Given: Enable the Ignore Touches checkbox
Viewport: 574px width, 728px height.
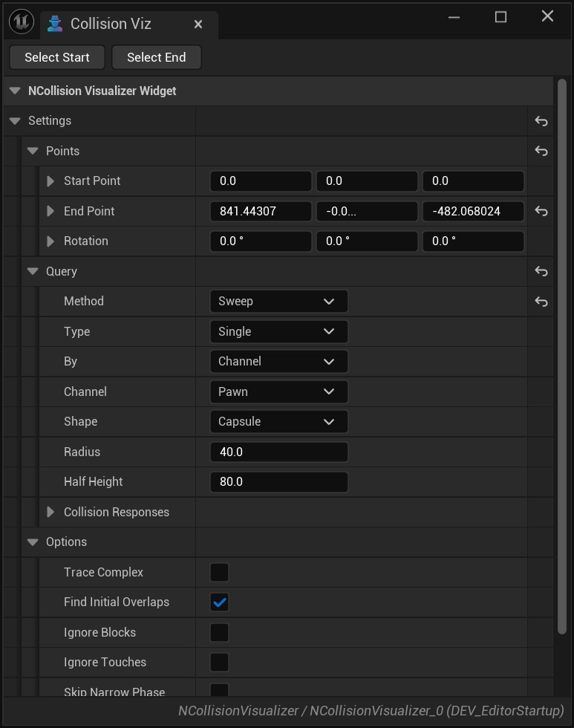Looking at the screenshot, I should coord(220,662).
